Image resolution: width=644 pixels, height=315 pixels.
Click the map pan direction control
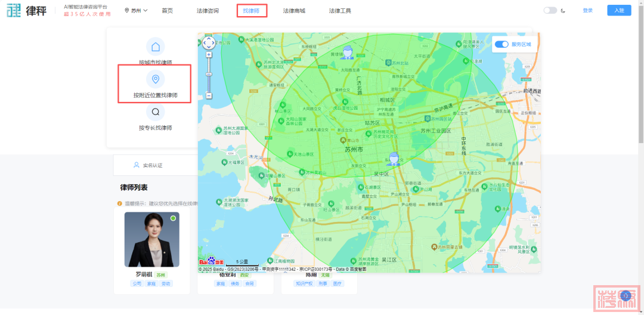pyautogui.click(x=209, y=43)
